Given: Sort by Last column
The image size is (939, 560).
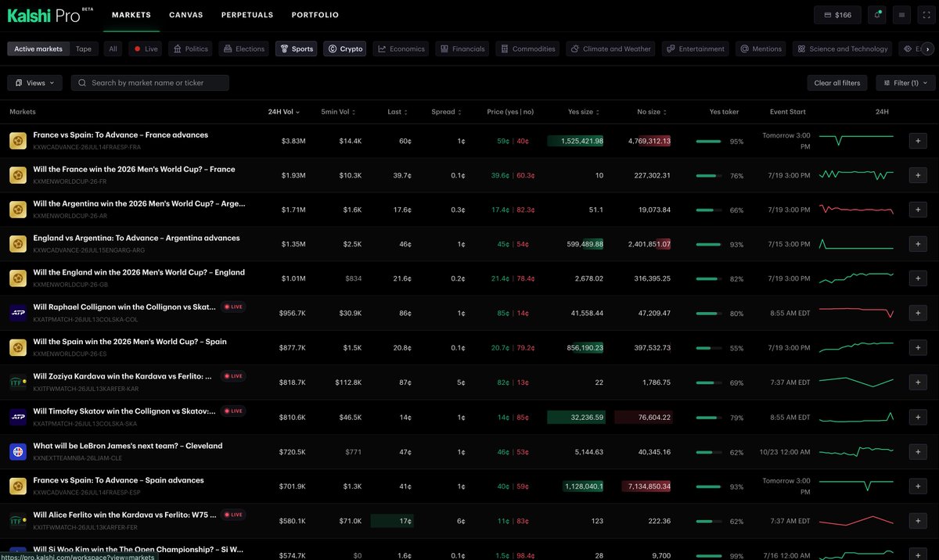Looking at the screenshot, I should point(398,112).
